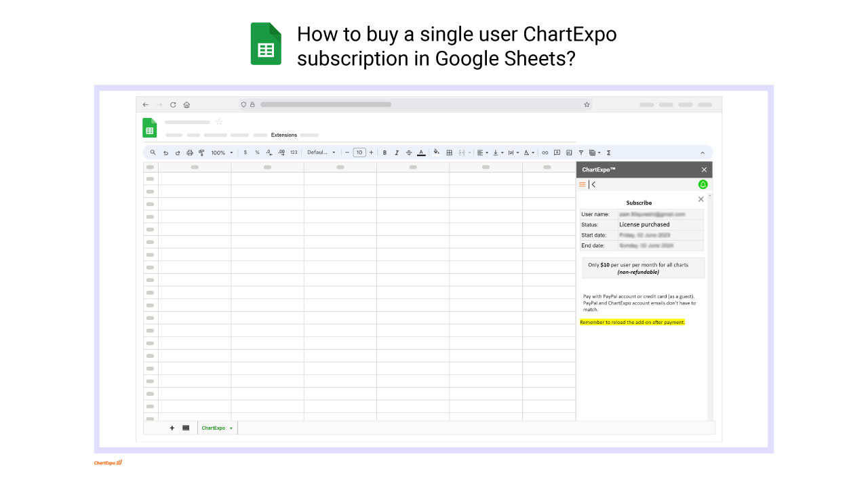This screenshot has width=868, height=488.
Task: Click the Subscribe heading
Action: 639,203
